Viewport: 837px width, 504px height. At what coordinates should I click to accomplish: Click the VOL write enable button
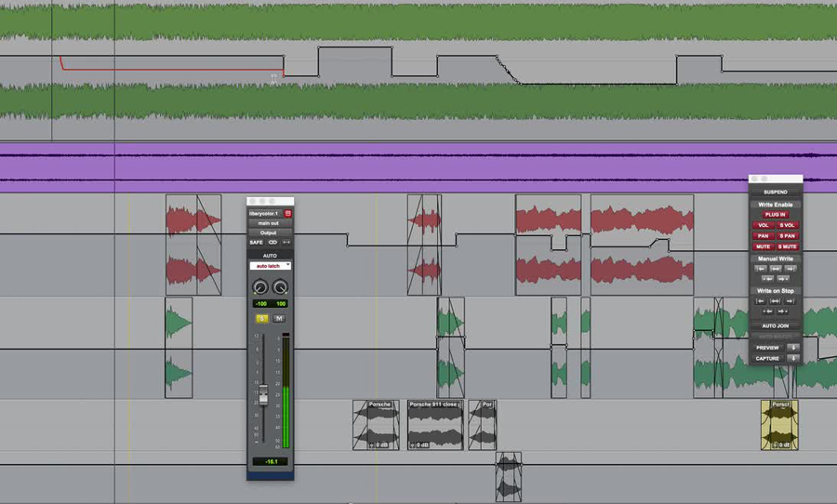(x=764, y=225)
